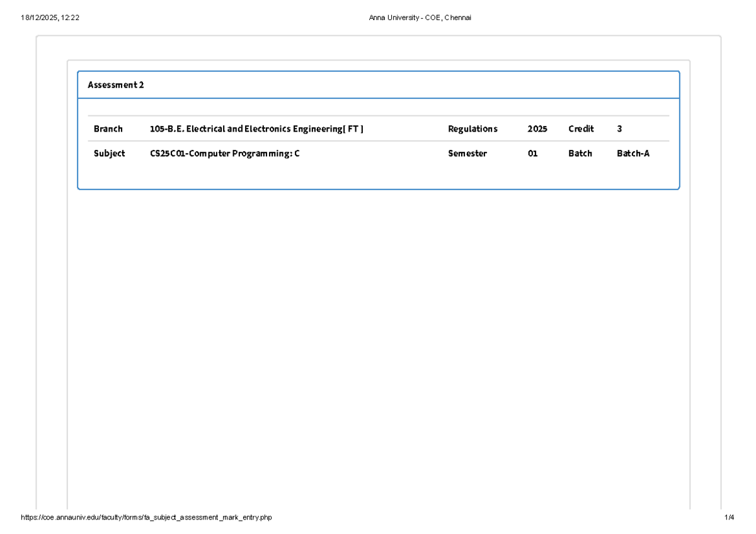Click the semester value 01
Screen dimensions: 756x534
point(532,153)
